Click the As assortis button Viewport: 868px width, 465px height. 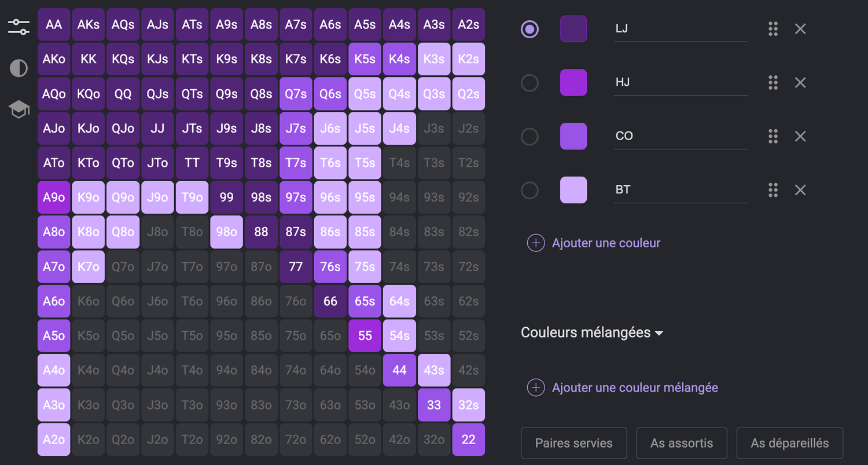[682, 443]
